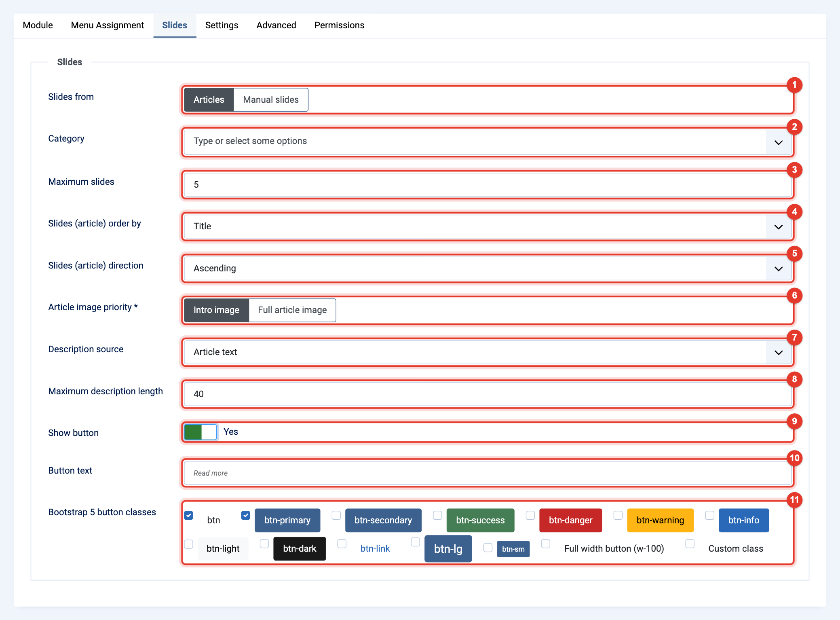Click the btn-link text label

(x=375, y=549)
